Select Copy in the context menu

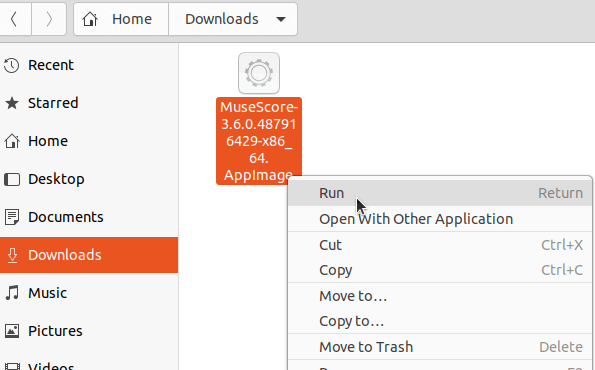point(440,270)
